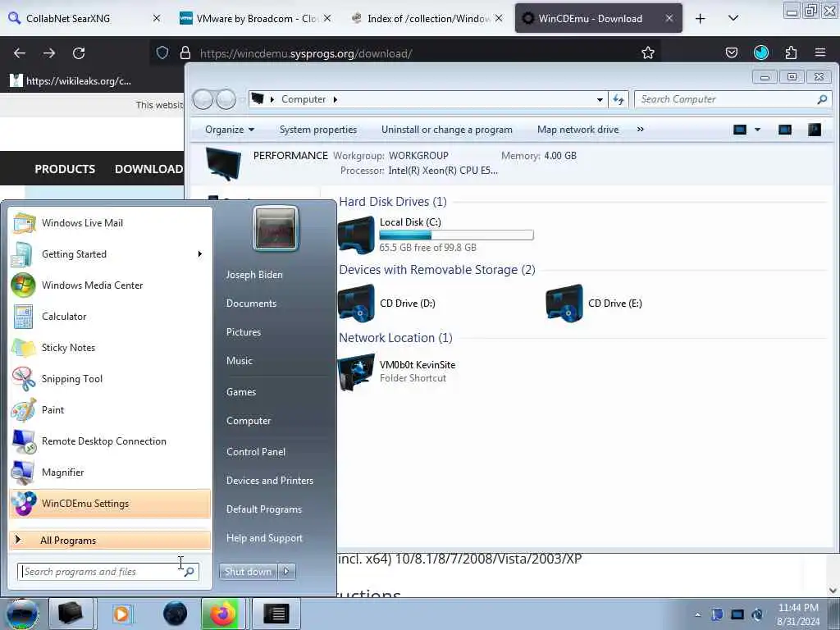Click Uninstall or change a program

point(447,130)
